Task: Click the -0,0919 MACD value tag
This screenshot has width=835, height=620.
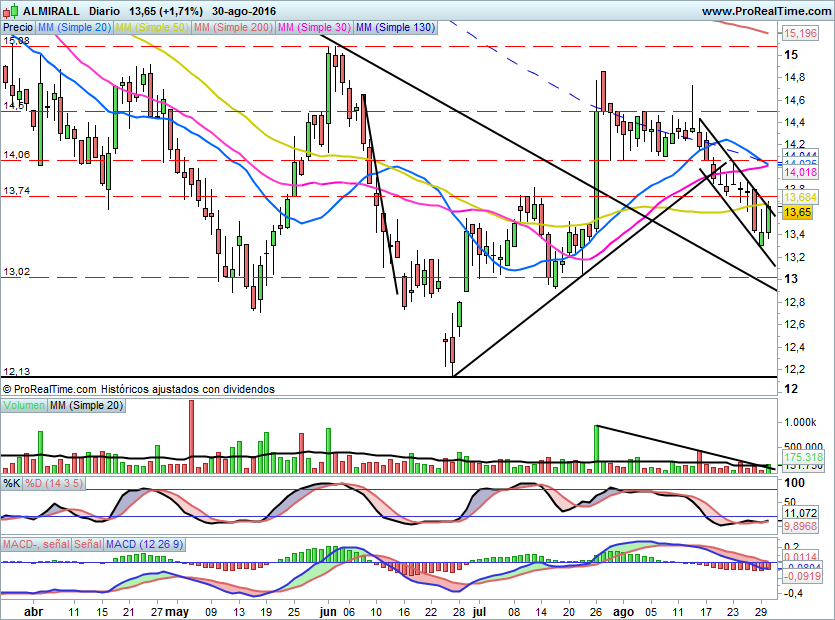Action: pyautogui.click(x=803, y=576)
